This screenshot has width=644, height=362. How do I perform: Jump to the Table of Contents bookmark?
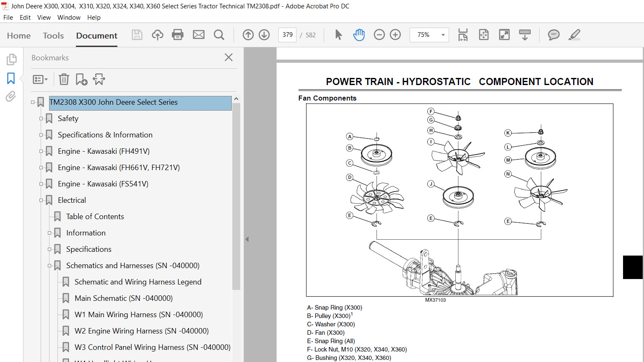95,217
